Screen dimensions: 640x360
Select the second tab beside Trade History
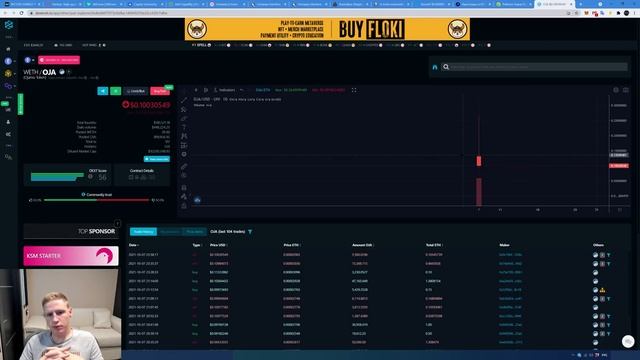pyautogui.click(x=169, y=232)
